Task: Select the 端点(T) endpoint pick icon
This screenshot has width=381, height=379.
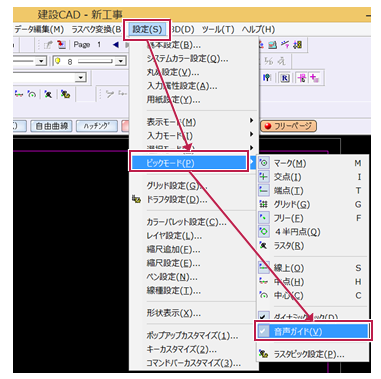Action: [x=264, y=190]
